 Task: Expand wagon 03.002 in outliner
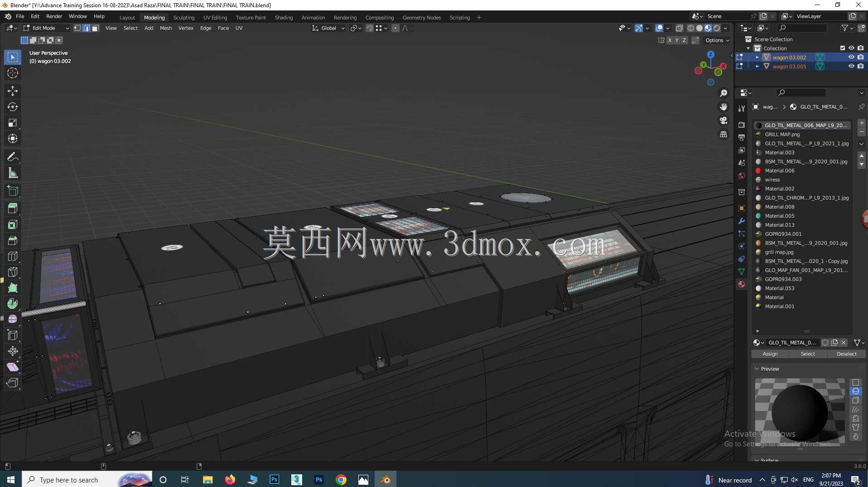(x=757, y=57)
